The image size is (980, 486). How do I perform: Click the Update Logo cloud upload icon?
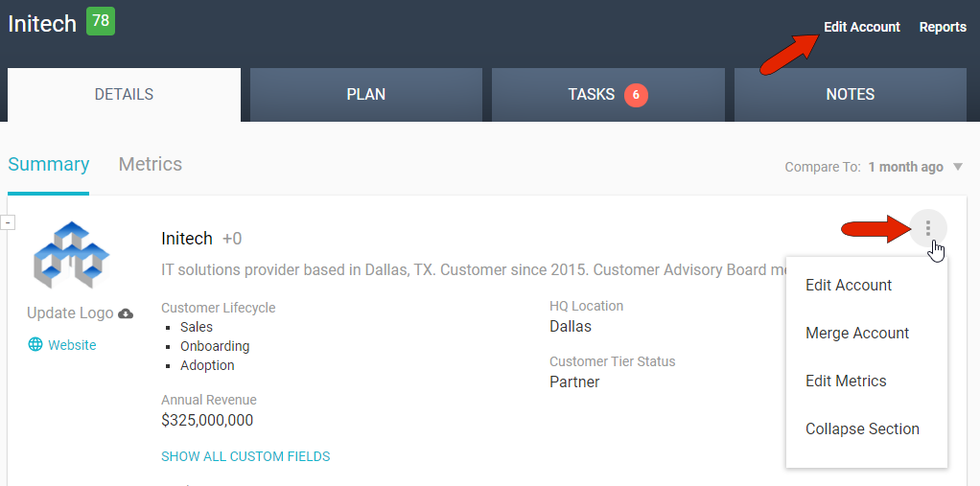126,313
